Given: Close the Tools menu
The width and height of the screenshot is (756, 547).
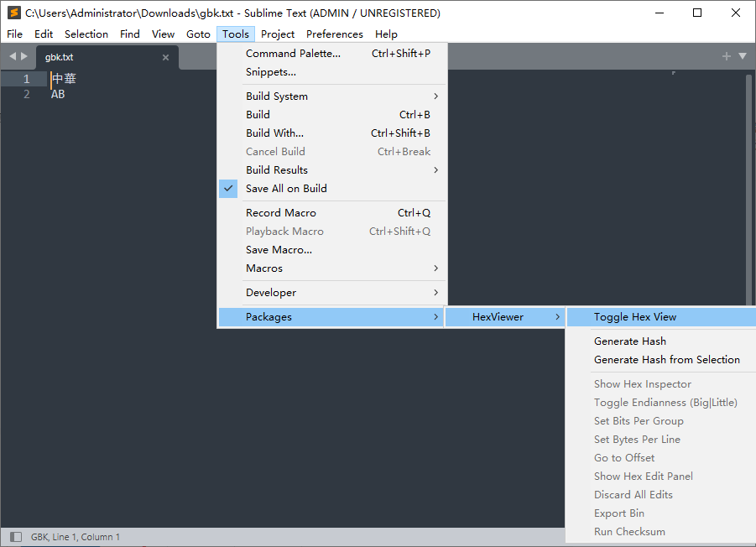Looking at the screenshot, I should (236, 34).
